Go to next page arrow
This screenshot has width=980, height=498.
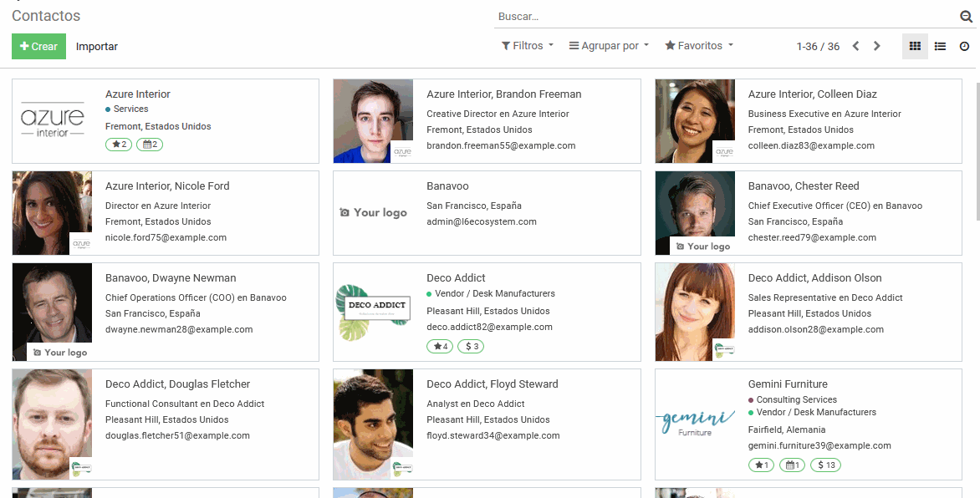(x=877, y=46)
